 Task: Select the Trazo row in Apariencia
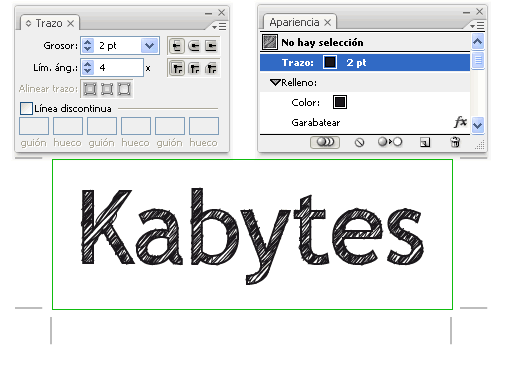(x=365, y=62)
